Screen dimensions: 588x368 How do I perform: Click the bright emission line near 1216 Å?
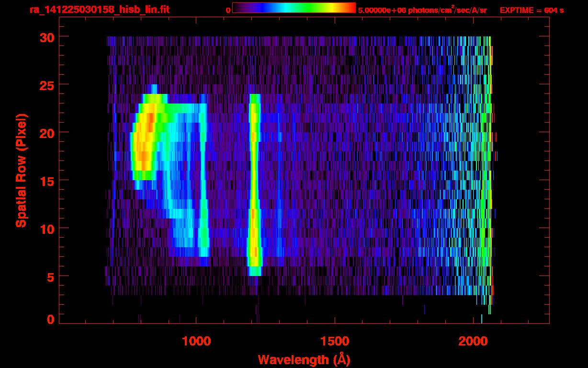coord(255,184)
